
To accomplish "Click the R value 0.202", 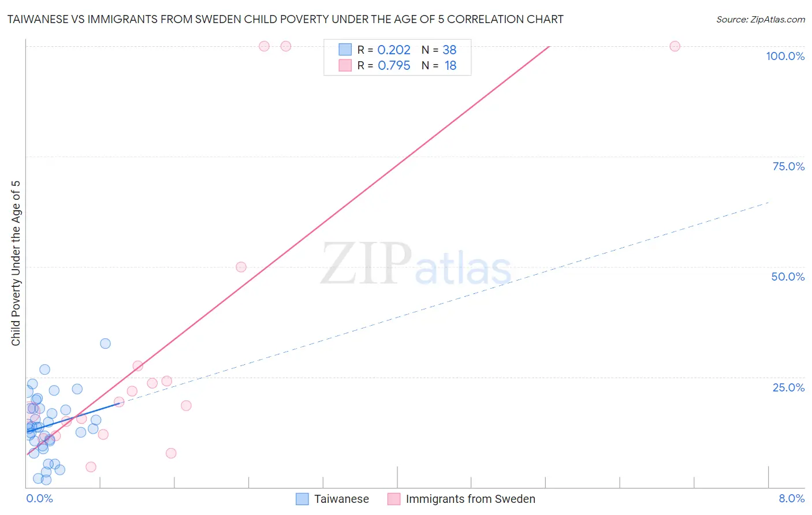I will 394,50.
